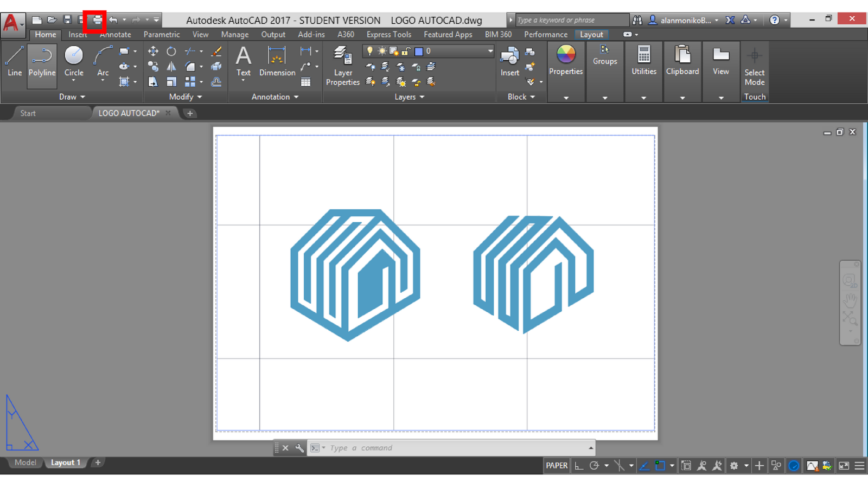Toggle the layer lock padlock icon
Screen dimensions: 868x488
[406, 51]
